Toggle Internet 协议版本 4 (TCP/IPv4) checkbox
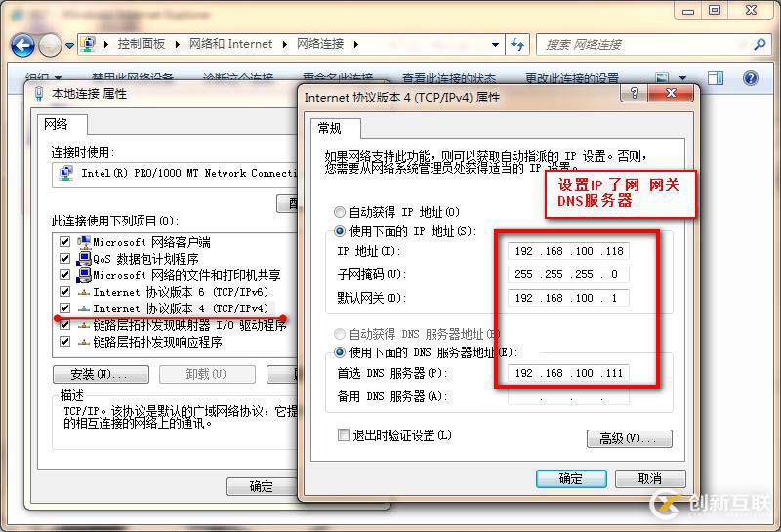Screen dimensions: 781x532 (x=64, y=307)
